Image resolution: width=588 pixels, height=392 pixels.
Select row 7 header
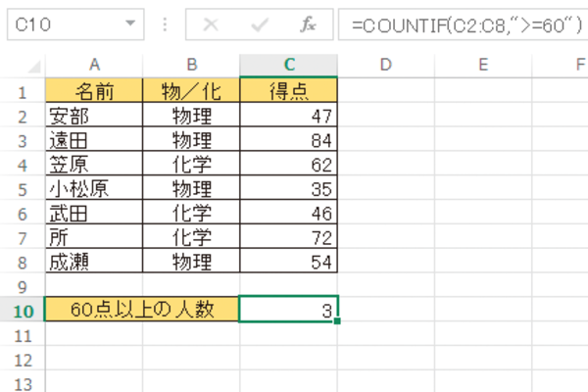tap(23, 237)
